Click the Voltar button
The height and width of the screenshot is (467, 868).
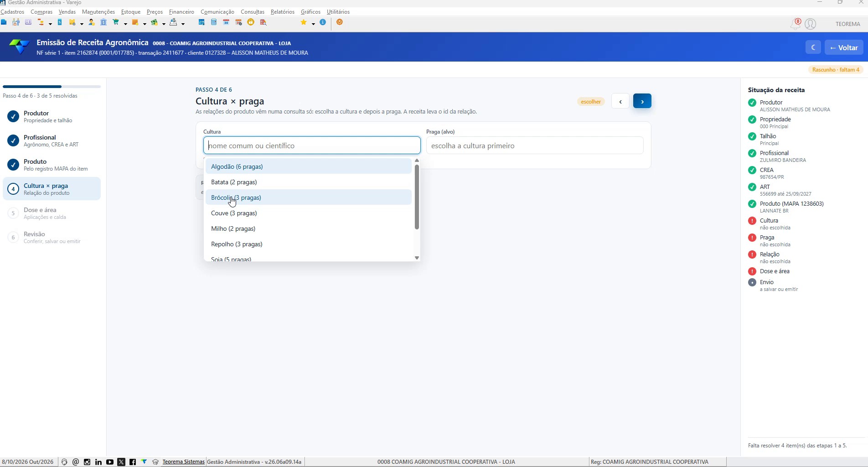844,47
